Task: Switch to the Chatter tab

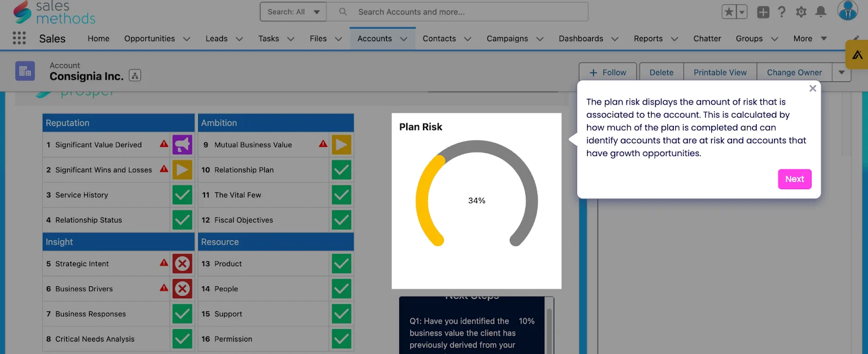Action: tap(707, 38)
